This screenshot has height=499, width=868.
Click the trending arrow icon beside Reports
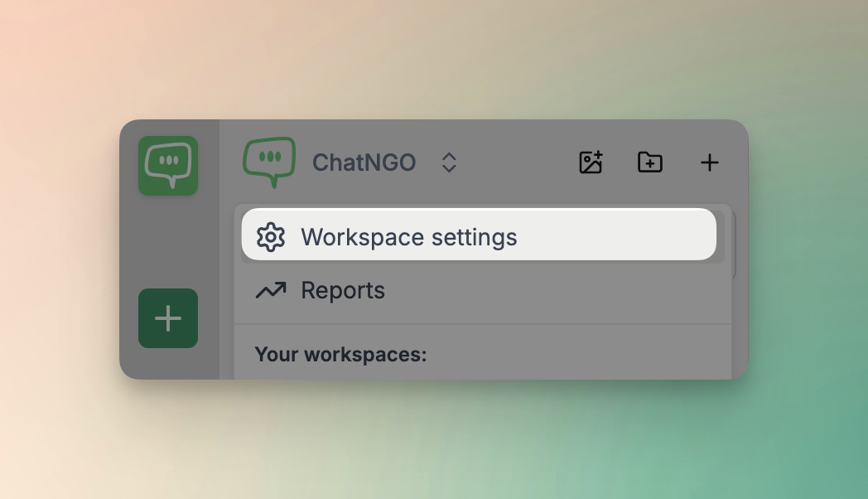tap(271, 290)
